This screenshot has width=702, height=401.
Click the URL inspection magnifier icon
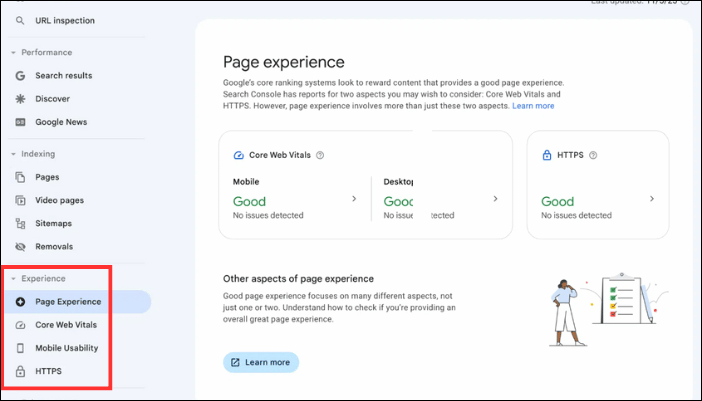(20, 21)
